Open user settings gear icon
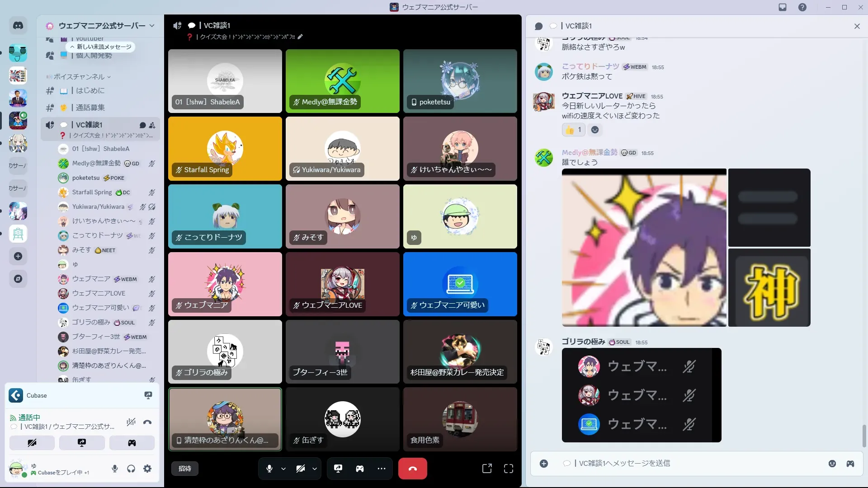This screenshot has height=488, width=868. point(147,469)
